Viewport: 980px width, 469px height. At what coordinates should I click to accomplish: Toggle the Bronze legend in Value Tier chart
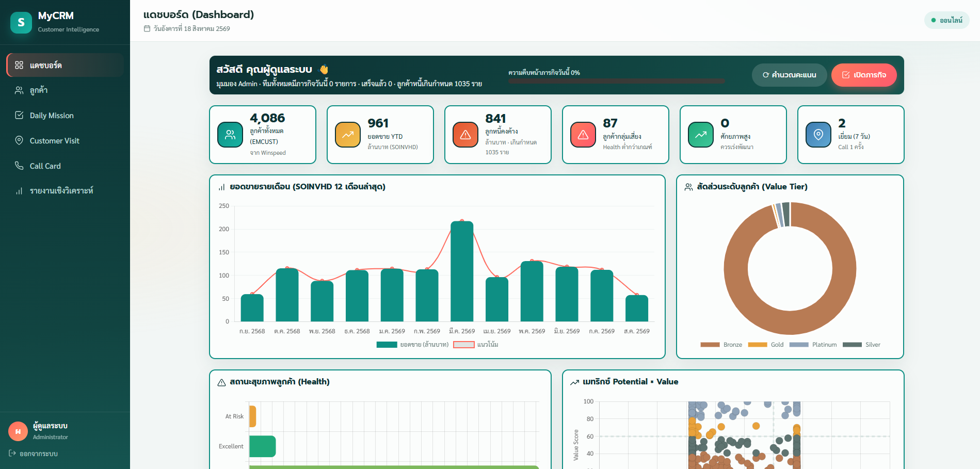(x=721, y=345)
